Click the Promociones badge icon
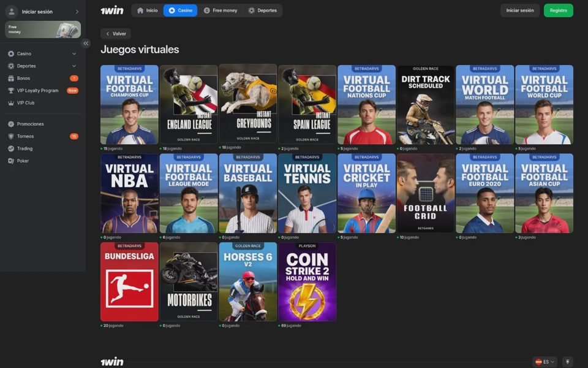 (x=11, y=124)
